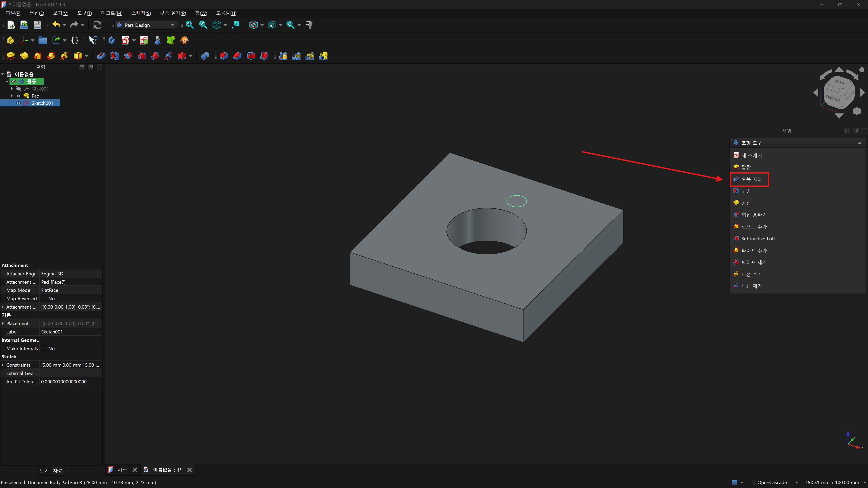Toggle the Map Reversed checkbox
The width and height of the screenshot is (868, 488).
tap(44, 298)
